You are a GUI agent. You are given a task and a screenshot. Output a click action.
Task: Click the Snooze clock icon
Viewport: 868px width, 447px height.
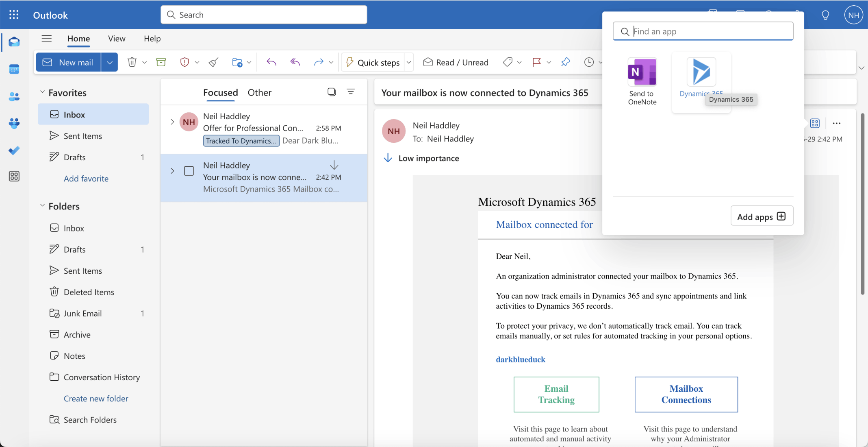[589, 62]
